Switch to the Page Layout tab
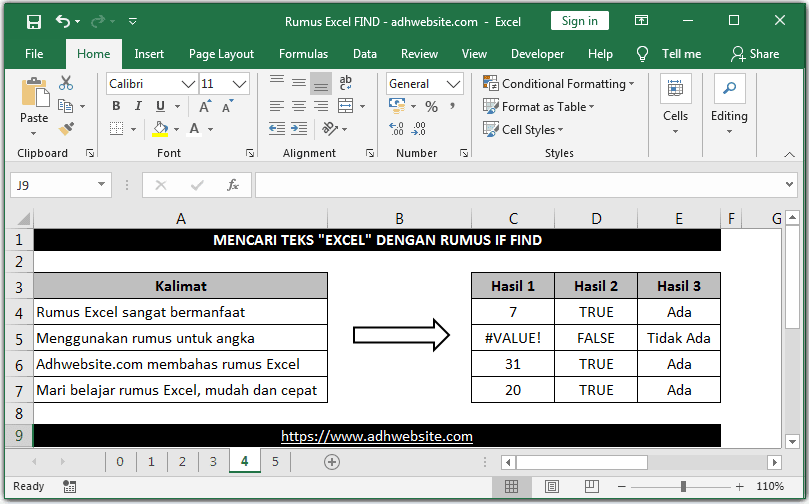The image size is (809, 504). tap(221, 54)
